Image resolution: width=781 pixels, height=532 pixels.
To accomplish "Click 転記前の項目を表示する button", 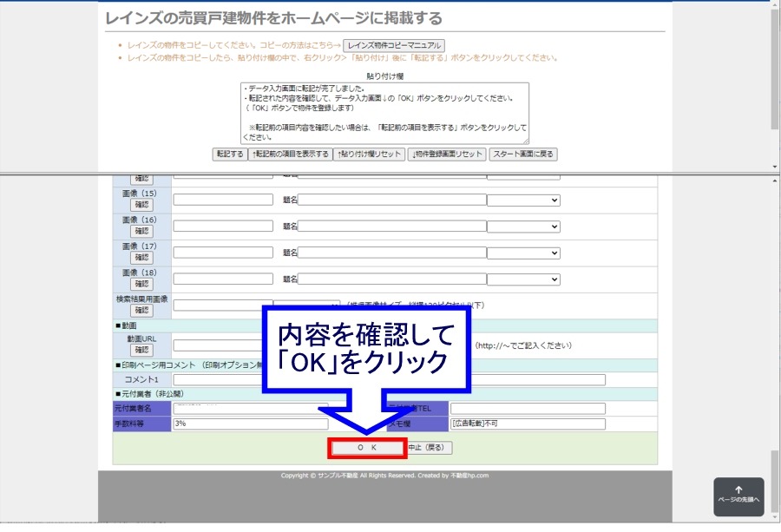I will point(290,154).
